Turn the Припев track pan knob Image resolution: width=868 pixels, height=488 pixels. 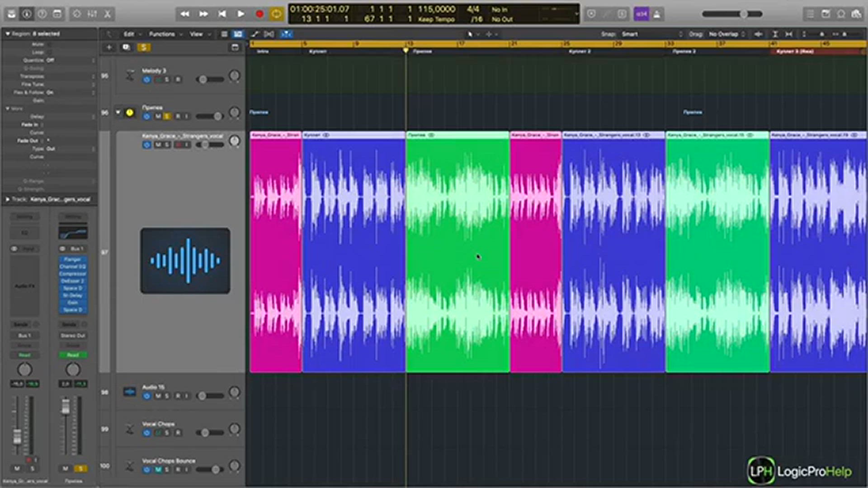click(235, 113)
